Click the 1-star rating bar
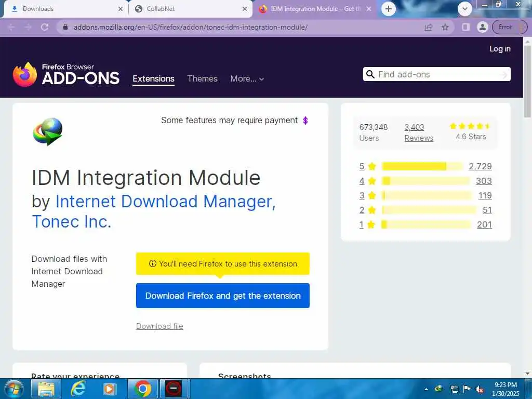532x399 pixels. point(427,224)
